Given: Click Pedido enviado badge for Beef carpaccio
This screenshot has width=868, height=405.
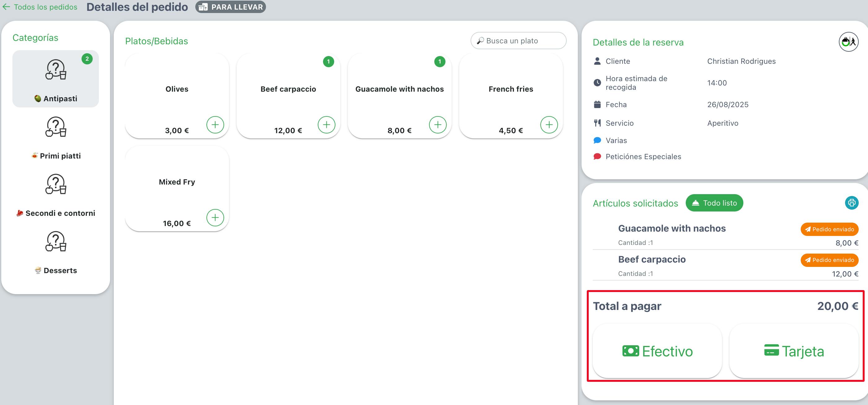Looking at the screenshot, I should click(x=829, y=260).
